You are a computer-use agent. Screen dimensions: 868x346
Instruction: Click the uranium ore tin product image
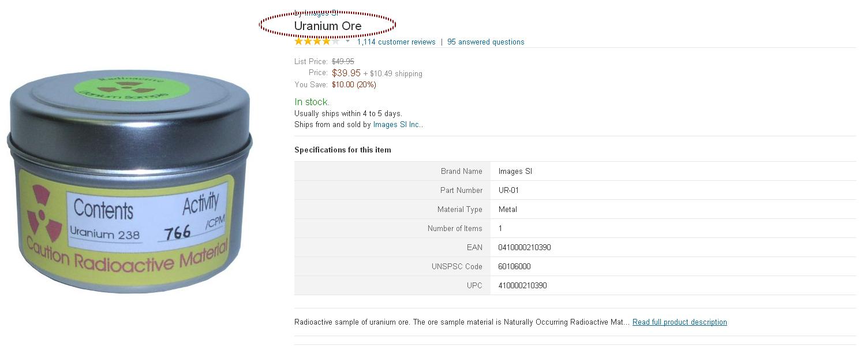pyautogui.click(x=129, y=183)
